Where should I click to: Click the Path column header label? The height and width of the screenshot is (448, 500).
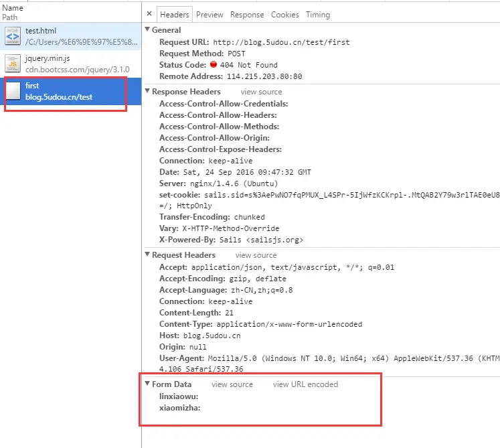(x=10, y=17)
